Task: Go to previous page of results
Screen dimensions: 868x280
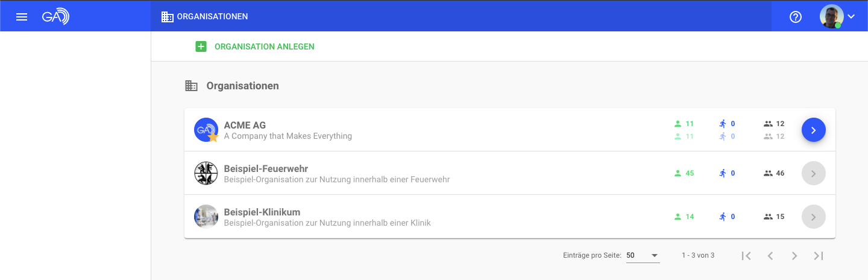Action: click(770, 256)
